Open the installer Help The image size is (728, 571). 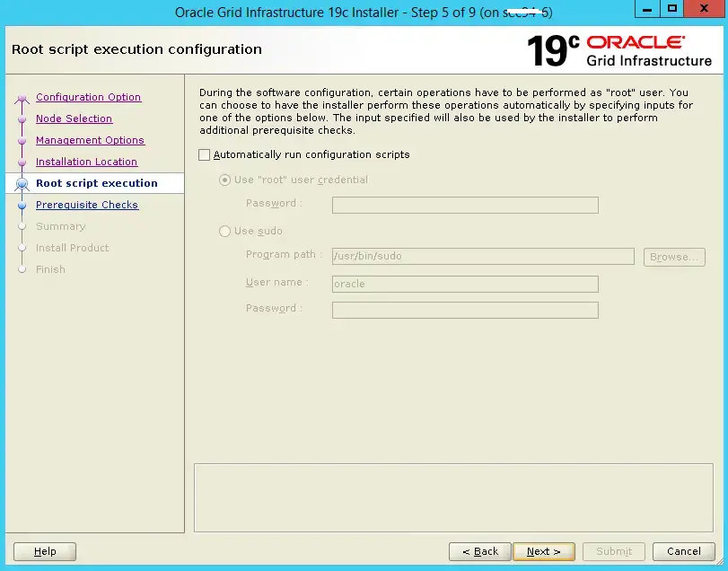tap(45, 551)
